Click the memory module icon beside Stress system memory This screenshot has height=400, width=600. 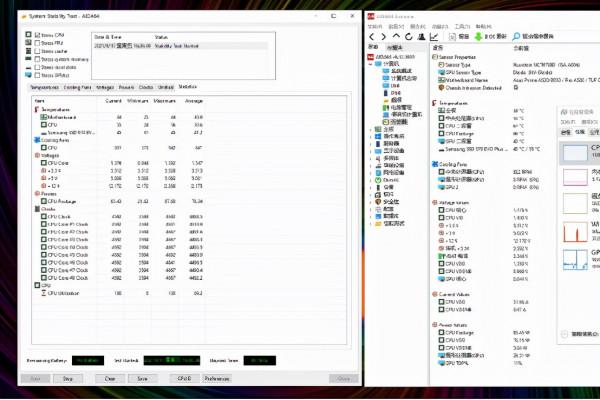click(x=28, y=59)
